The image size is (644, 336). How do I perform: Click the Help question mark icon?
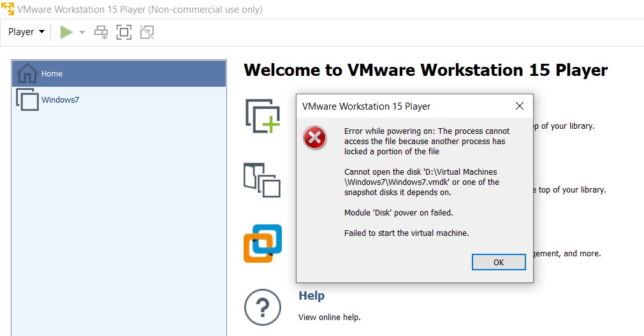pos(263,307)
